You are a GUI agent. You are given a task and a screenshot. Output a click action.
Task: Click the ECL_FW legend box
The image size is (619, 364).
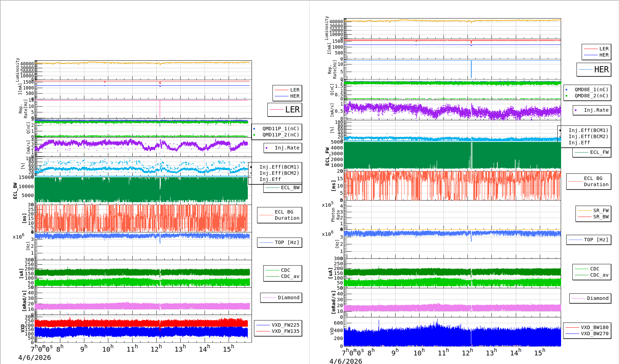click(592, 152)
